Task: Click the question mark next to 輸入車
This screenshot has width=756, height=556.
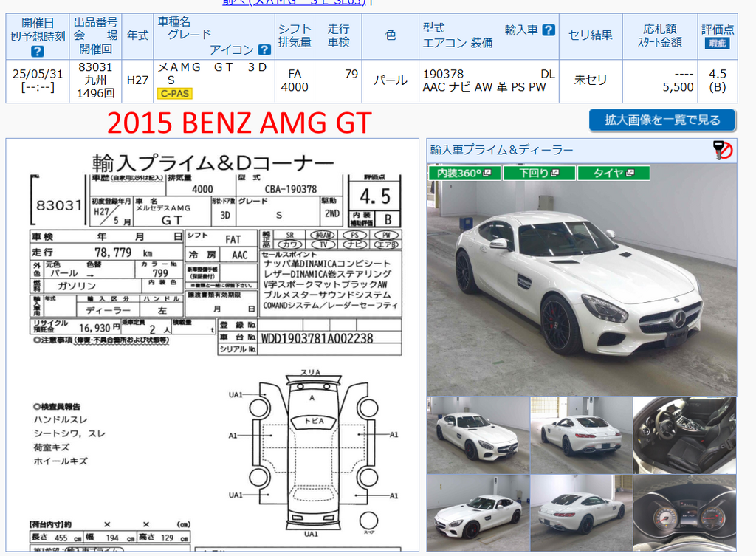Action: [x=549, y=30]
